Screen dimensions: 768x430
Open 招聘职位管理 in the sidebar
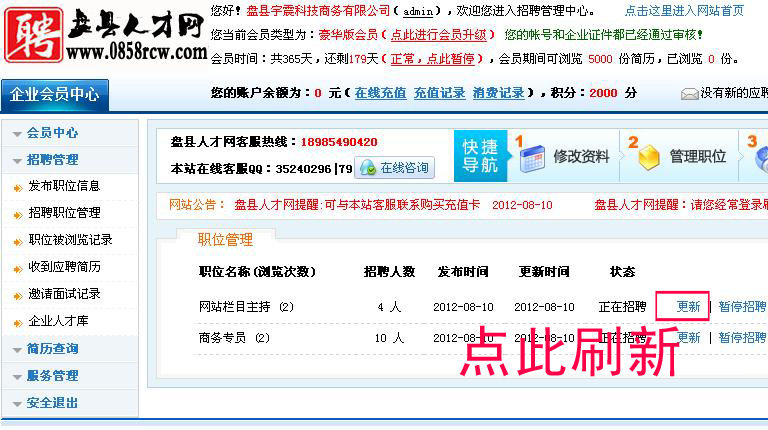[x=64, y=213]
